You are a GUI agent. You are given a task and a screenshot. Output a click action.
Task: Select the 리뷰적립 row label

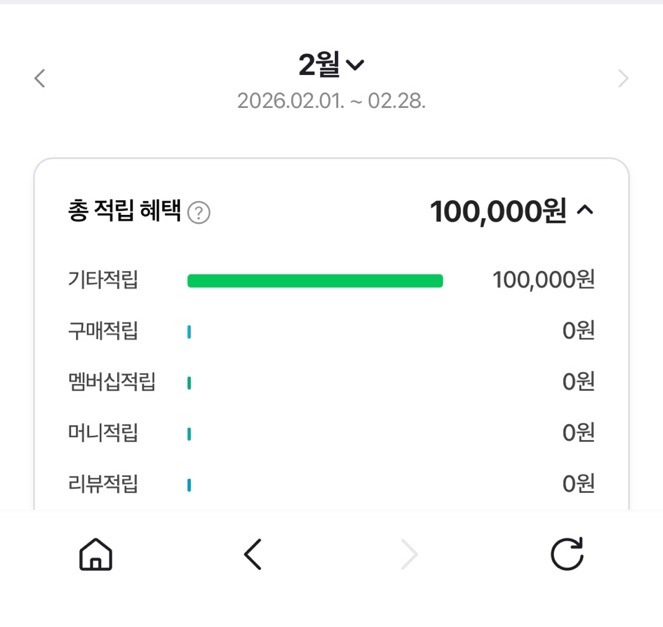point(103,484)
